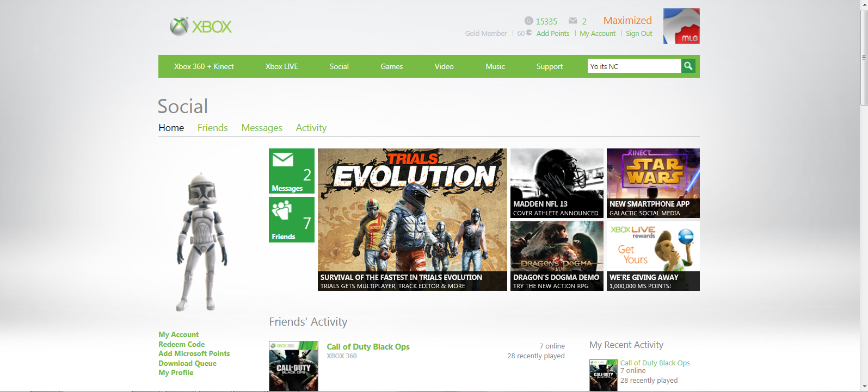Open the Video menu

[x=444, y=66]
